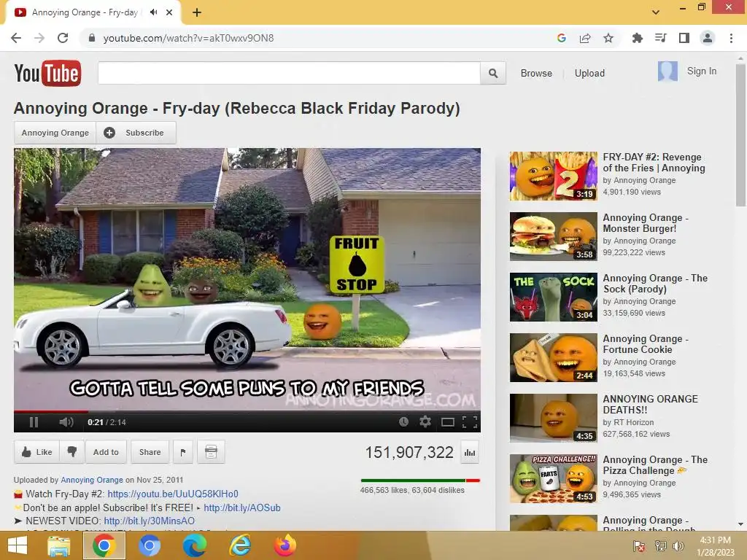Screen dimensions: 747x560
Task: Go forward with the browser forward arrow
Action: (x=39, y=38)
